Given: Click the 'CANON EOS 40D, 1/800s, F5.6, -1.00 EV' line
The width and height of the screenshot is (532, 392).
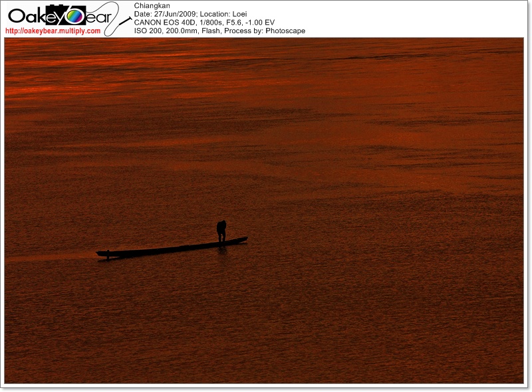Looking at the screenshot, I should [204, 23].
